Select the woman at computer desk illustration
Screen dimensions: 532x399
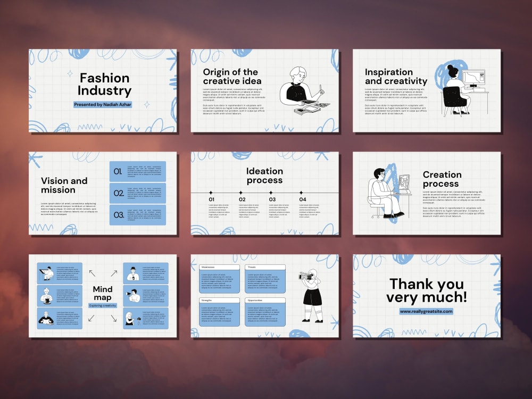pos(461,89)
